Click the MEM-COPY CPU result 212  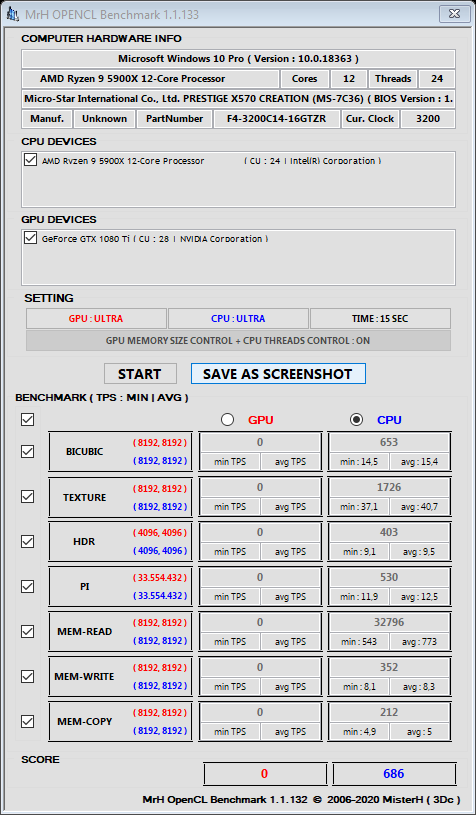click(389, 712)
